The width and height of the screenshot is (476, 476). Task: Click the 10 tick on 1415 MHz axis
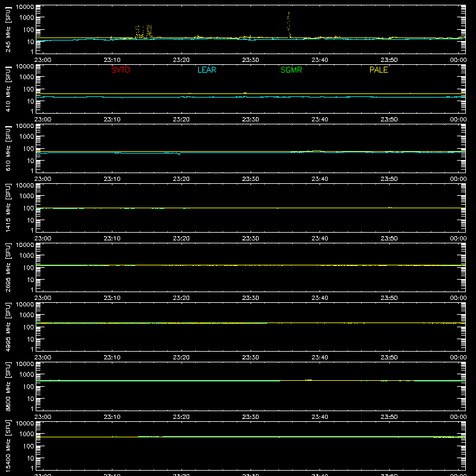(x=30, y=220)
